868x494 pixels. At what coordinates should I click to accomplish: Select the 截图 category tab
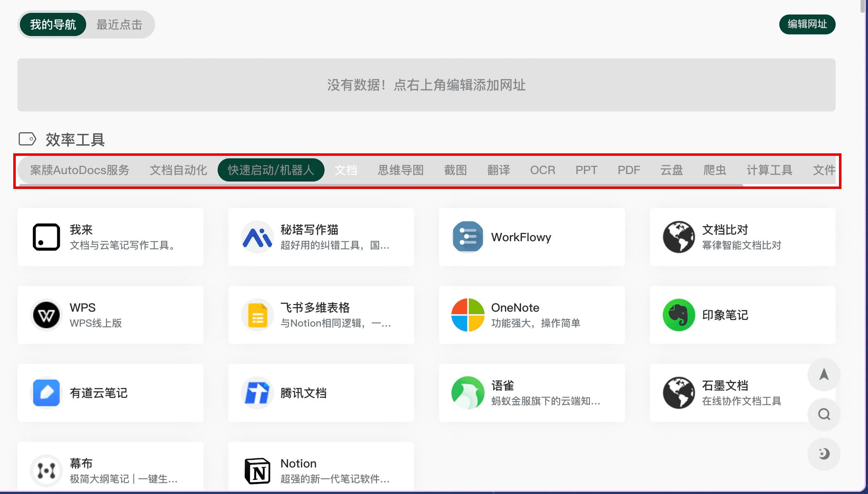tap(456, 170)
